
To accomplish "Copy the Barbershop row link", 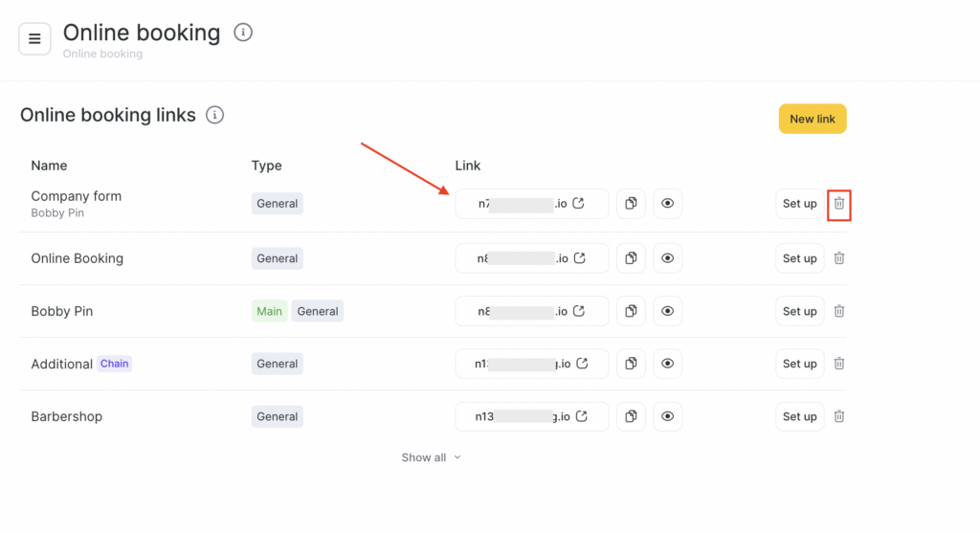I will pos(631,416).
